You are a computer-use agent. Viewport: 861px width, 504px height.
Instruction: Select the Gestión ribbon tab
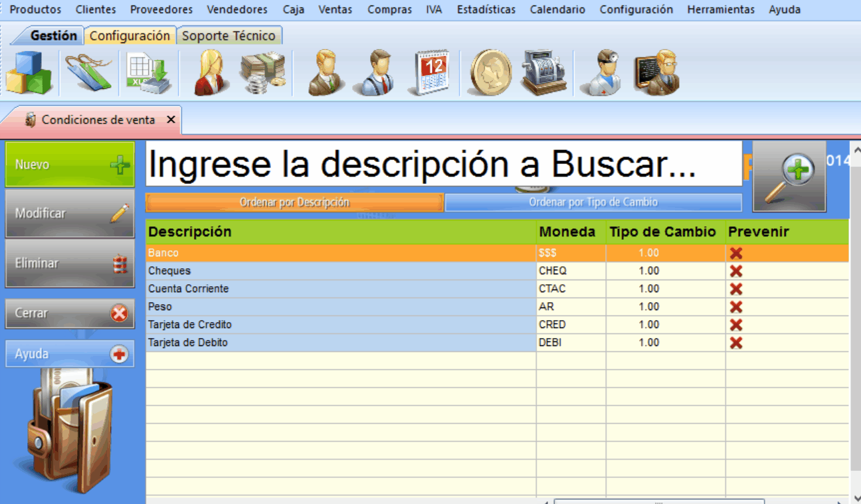point(53,36)
